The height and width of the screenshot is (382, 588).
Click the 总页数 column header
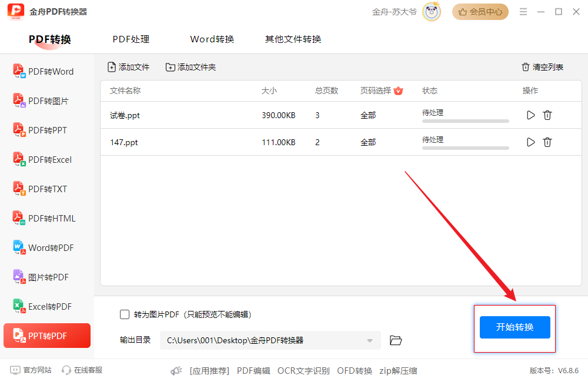[x=326, y=91]
